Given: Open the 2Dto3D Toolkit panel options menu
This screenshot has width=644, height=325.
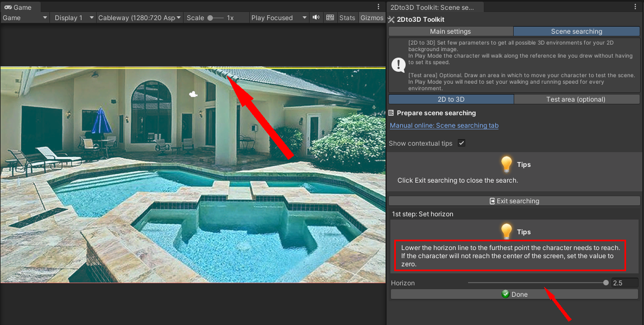Looking at the screenshot, I should [x=635, y=7].
